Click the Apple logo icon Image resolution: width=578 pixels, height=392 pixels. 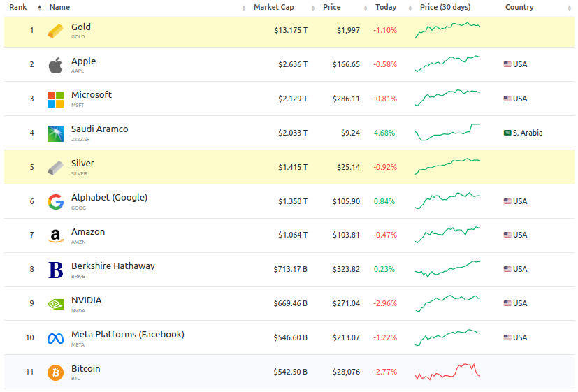tap(55, 65)
